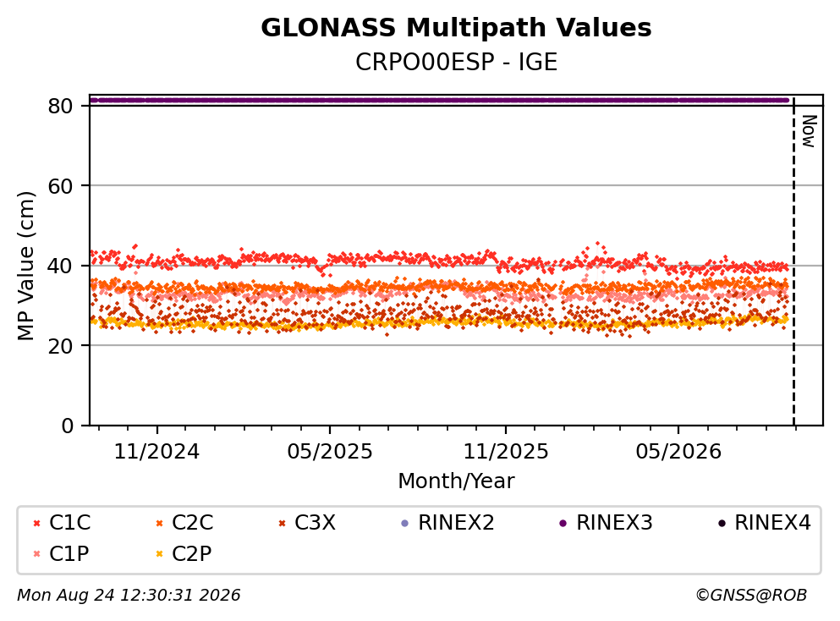Click the RINEX2 legend dot

pyautogui.click(x=405, y=524)
